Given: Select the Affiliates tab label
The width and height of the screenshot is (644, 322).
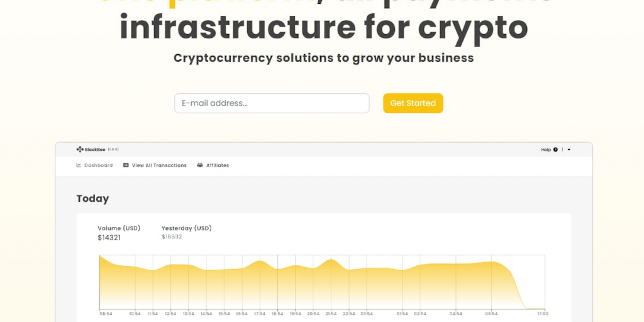Looking at the screenshot, I should [x=218, y=165].
